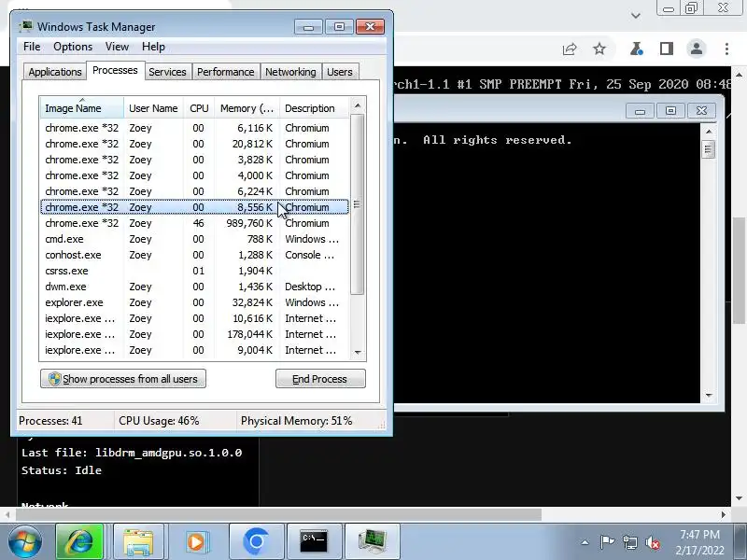
Task: Launch Windows Media Player from taskbar
Action: 196,541
